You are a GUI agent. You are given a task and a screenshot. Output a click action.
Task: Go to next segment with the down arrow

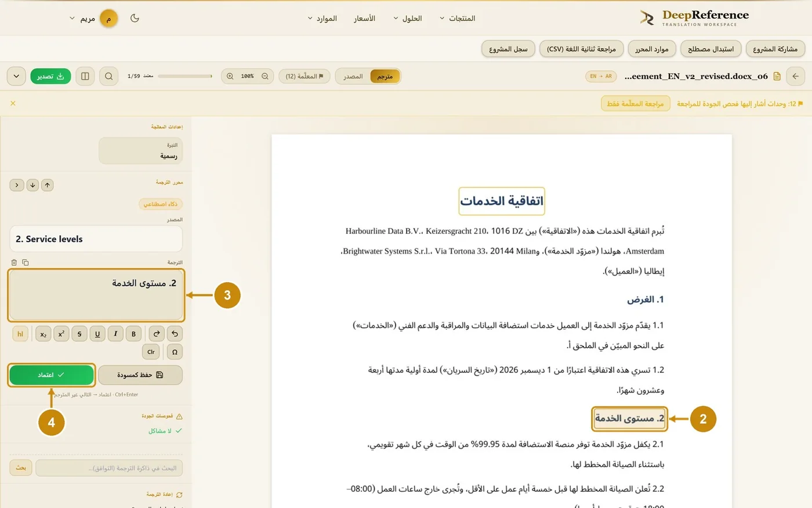click(x=32, y=185)
